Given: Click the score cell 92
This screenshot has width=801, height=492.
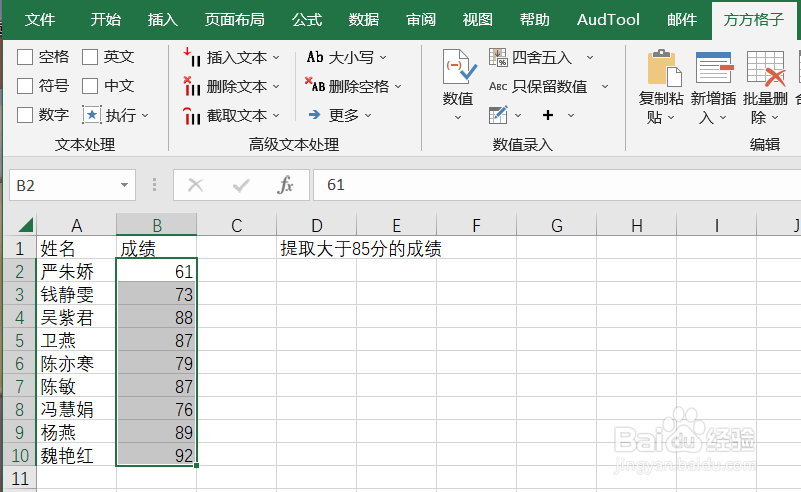Looking at the screenshot, I should click(156, 455).
